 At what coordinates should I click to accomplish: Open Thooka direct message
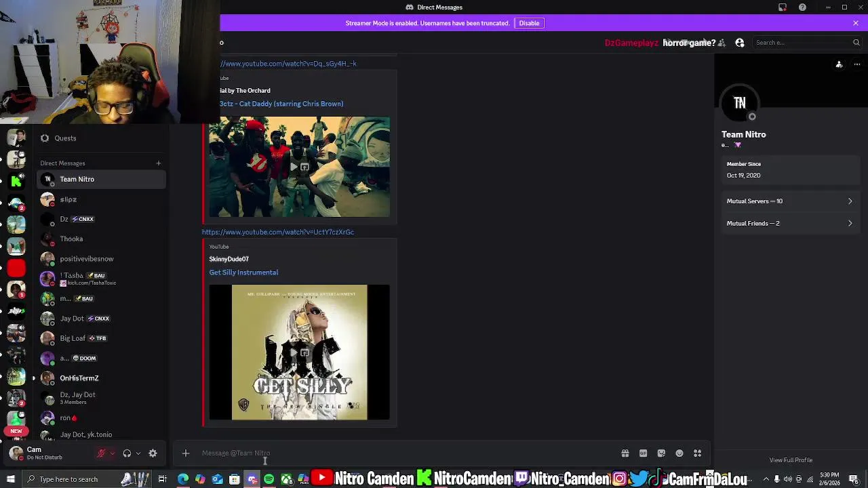102,239
